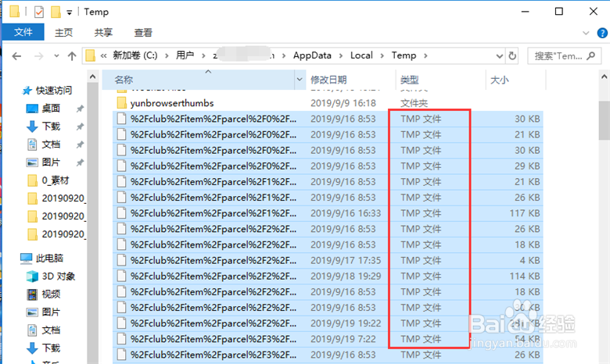
Task: Open the 0_素材 folder in sidebar
Action: [56, 180]
